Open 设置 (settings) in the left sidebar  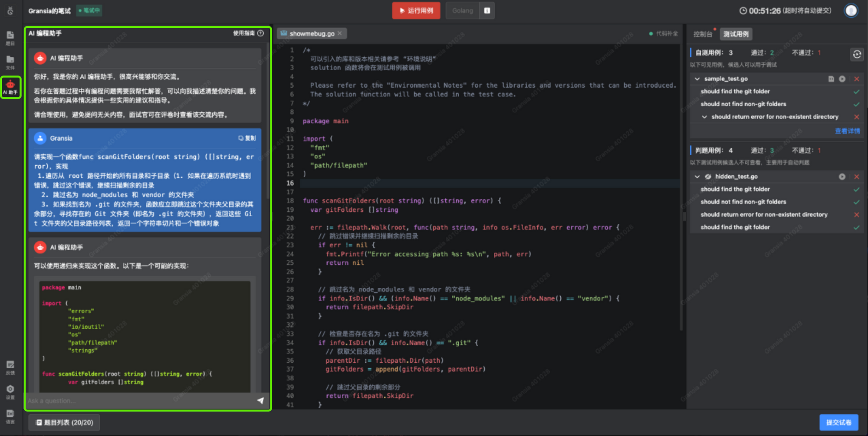point(10,391)
